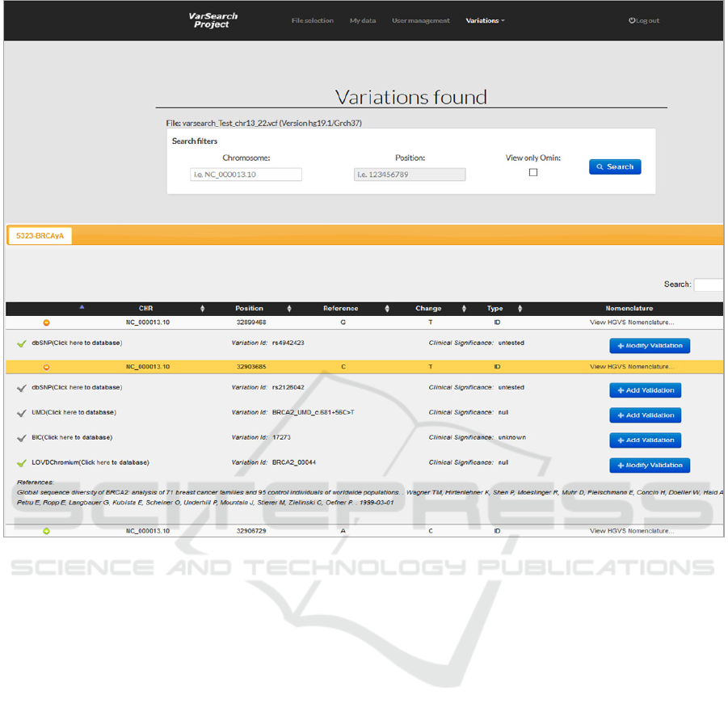Screen dimensions: 728x716
Task: Enable the View only Omin checkbox
Action: click(533, 172)
